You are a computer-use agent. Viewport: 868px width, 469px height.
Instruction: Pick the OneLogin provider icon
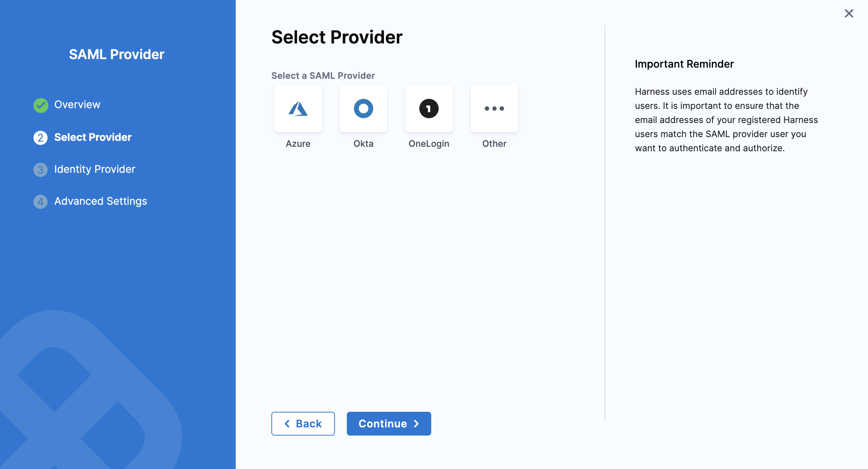tap(429, 109)
